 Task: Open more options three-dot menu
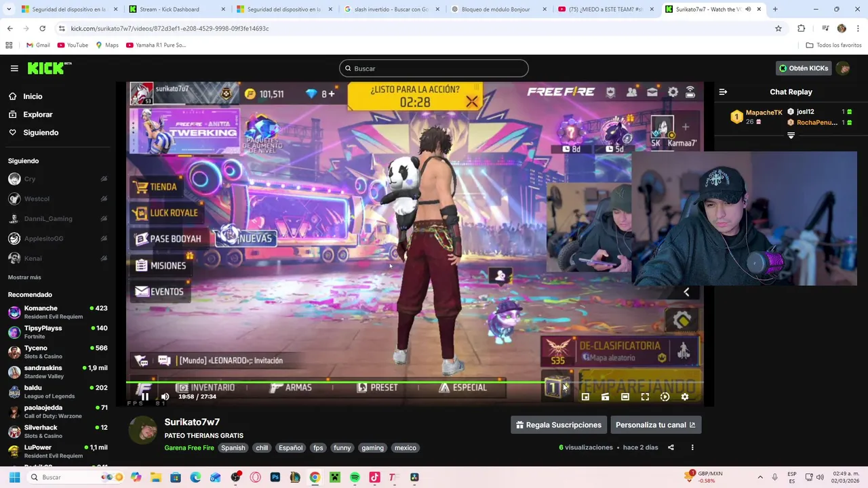692,447
